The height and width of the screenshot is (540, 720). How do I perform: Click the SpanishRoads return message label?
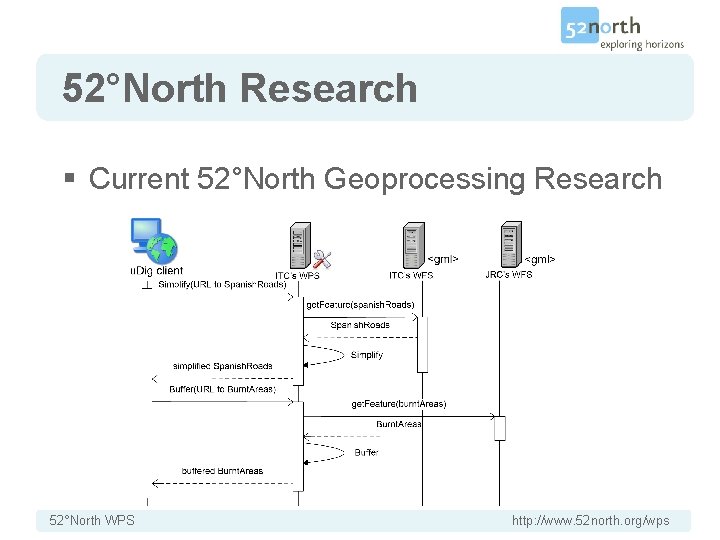(360, 325)
